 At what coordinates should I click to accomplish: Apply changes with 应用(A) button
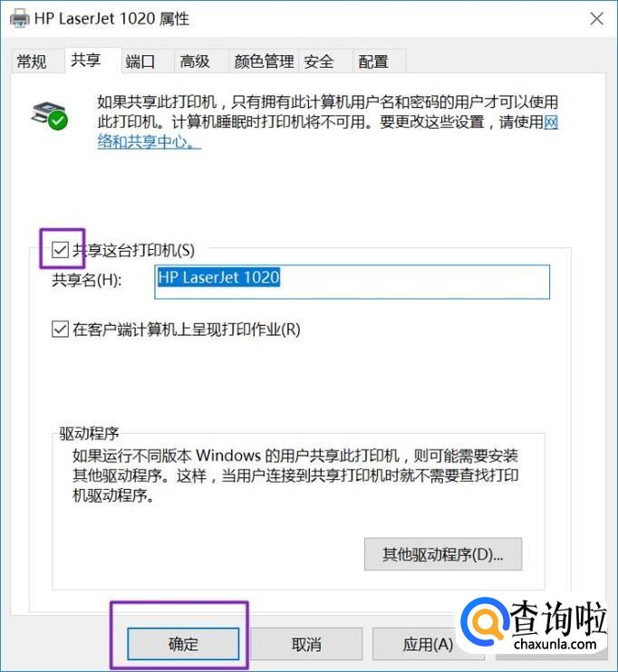[x=428, y=644]
